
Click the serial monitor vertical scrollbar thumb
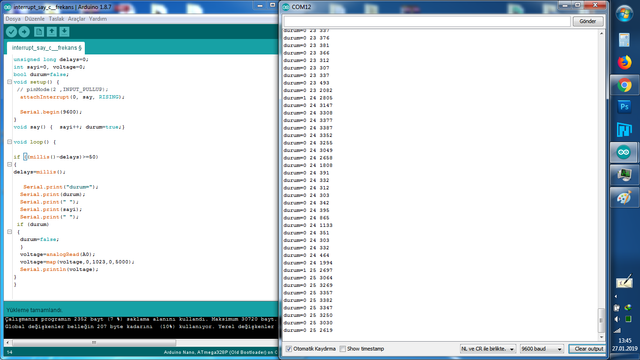click(x=601, y=320)
